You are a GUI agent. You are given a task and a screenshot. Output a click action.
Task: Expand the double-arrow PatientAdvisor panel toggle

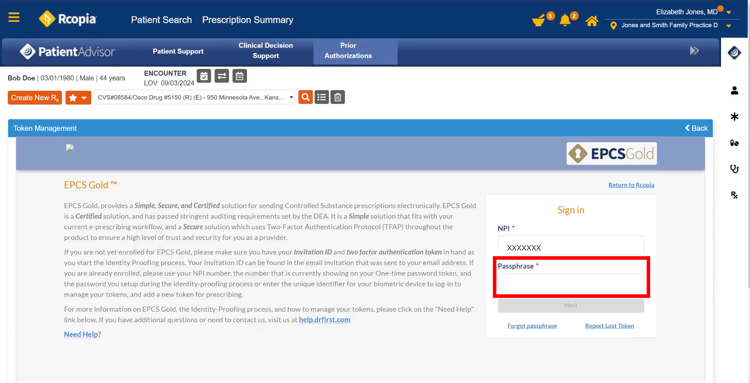pyautogui.click(x=695, y=51)
